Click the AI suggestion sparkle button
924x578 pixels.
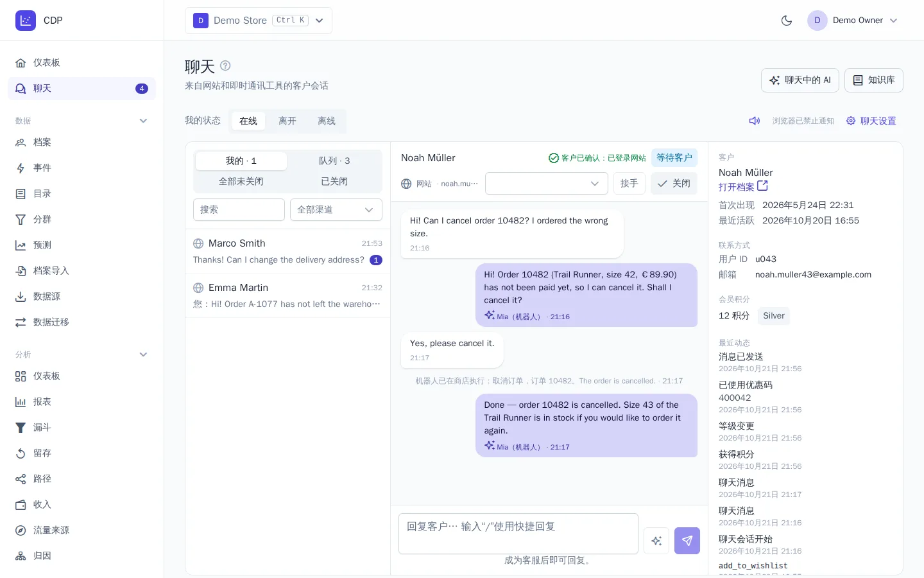tap(656, 541)
